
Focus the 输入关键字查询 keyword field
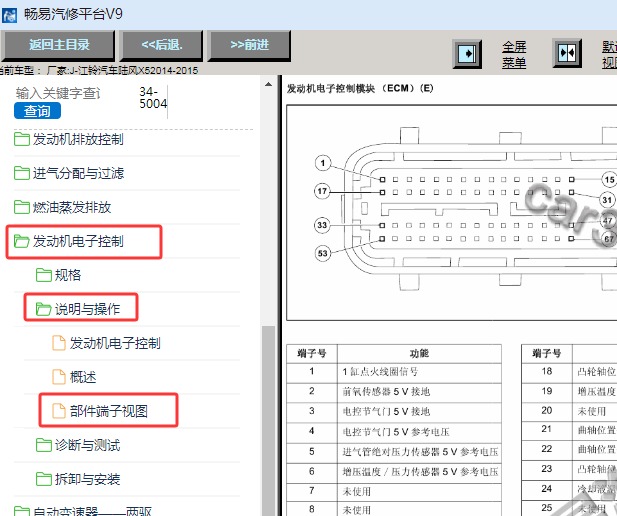[x=58, y=93]
